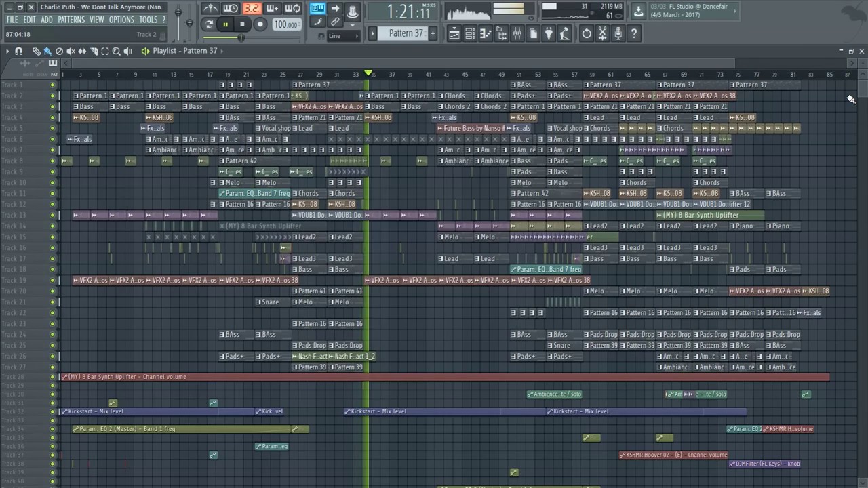Expand arrow after Playlist - Pattern 37
The width and height of the screenshot is (868, 488).
click(222, 51)
